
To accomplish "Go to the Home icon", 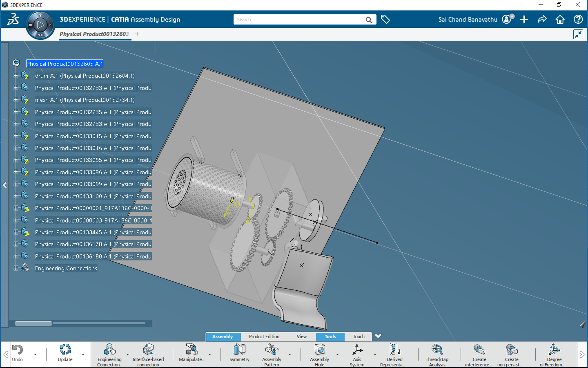I will pyautogui.click(x=560, y=19).
